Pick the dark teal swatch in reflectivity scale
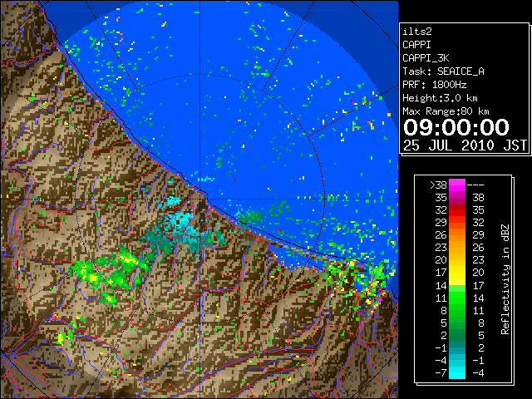 pyautogui.click(x=457, y=347)
